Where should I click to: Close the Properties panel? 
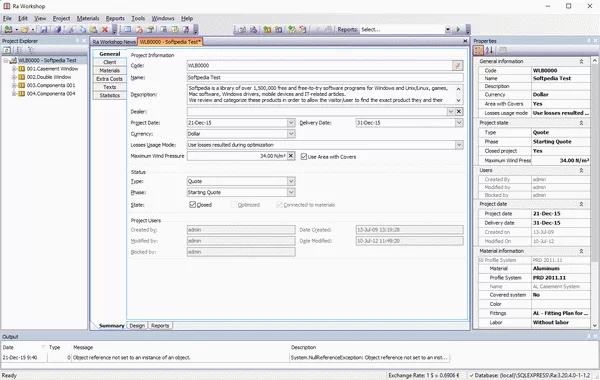[595, 41]
